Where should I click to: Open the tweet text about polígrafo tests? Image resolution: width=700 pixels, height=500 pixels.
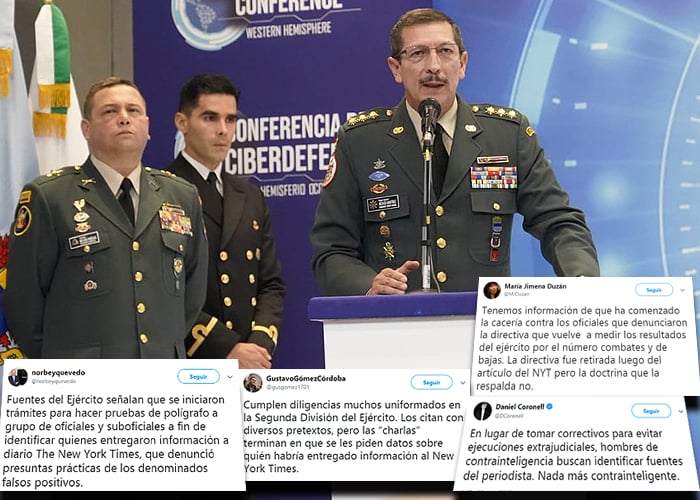click(x=117, y=441)
